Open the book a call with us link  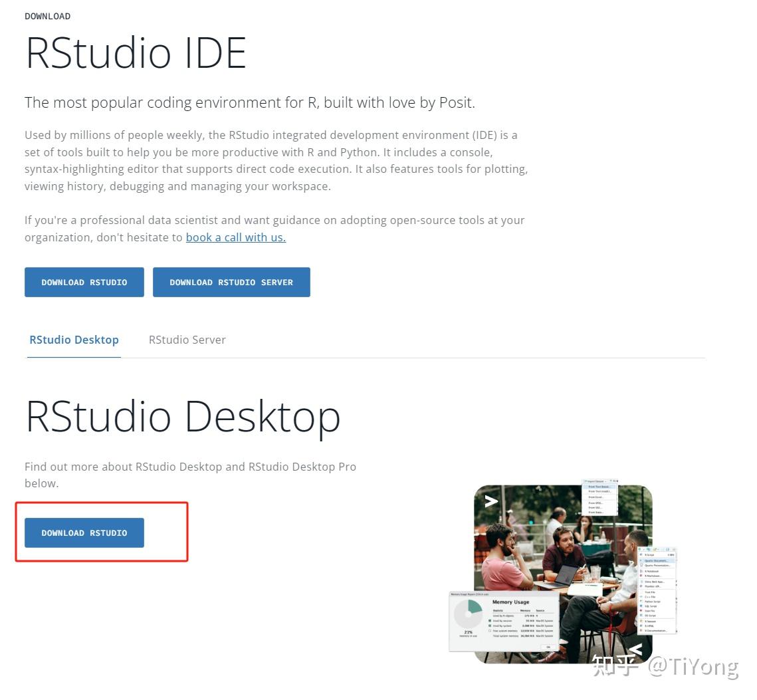coord(236,237)
